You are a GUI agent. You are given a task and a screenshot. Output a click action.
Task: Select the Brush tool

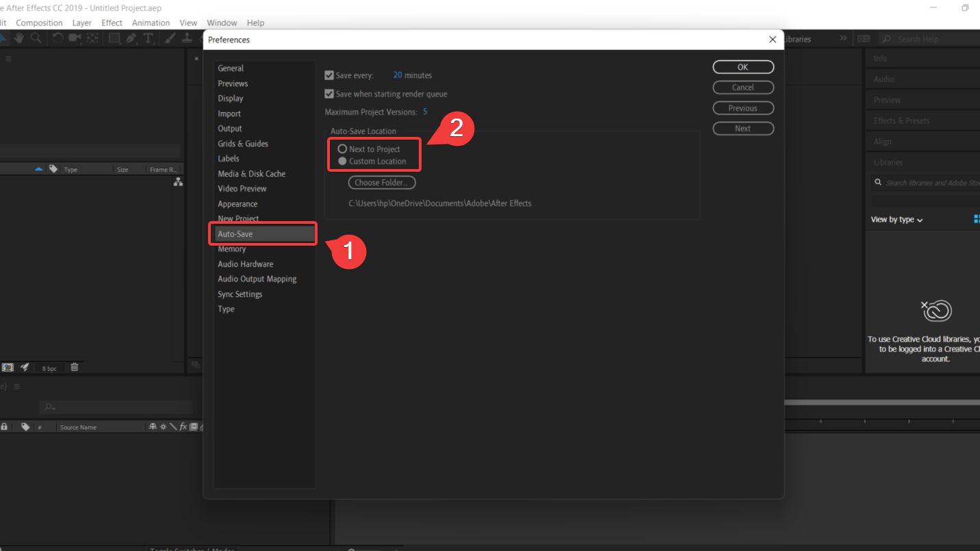170,38
